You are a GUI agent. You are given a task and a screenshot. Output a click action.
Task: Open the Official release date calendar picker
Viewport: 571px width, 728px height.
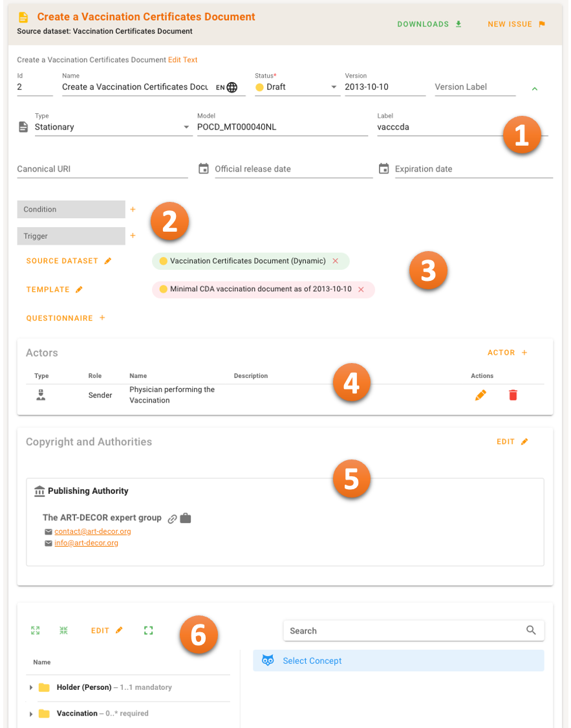pos(204,169)
